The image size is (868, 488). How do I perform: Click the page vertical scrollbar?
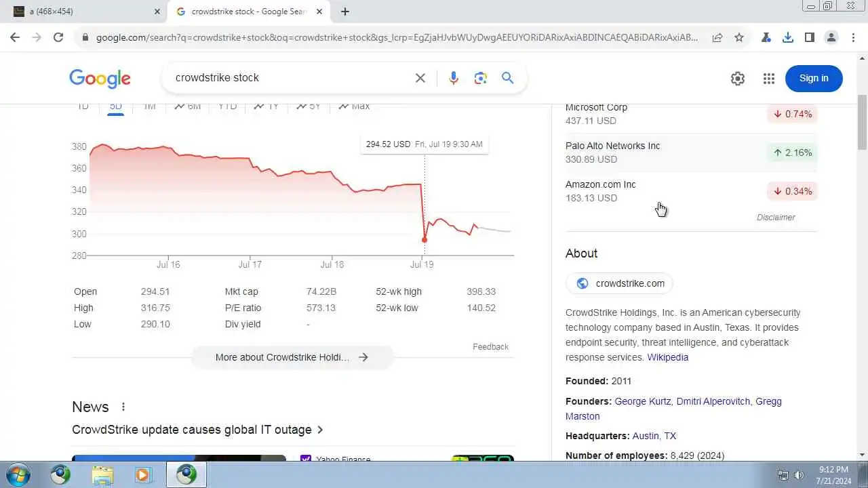[x=862, y=123]
